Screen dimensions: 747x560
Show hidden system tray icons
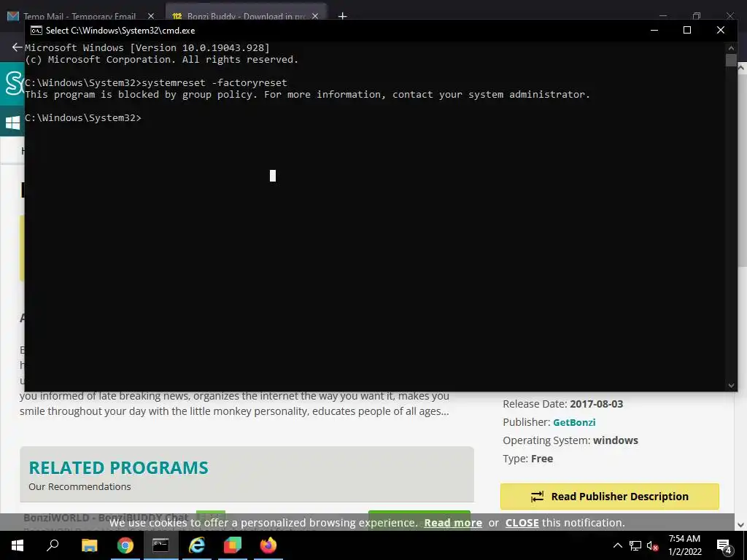pyautogui.click(x=617, y=545)
